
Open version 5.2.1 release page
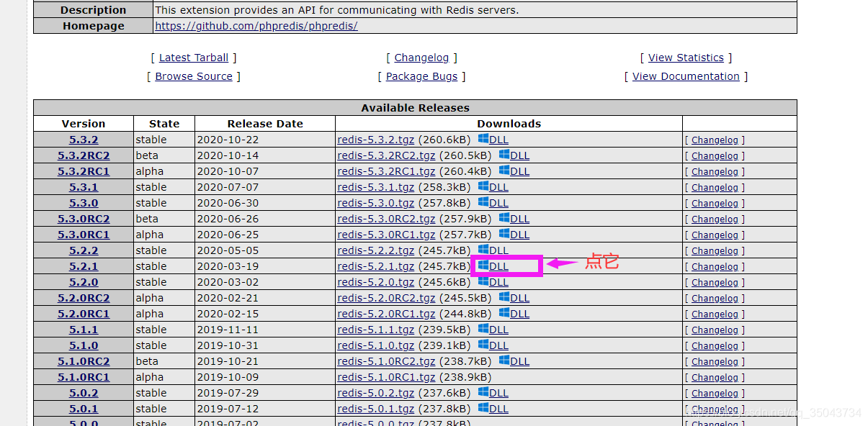(84, 266)
